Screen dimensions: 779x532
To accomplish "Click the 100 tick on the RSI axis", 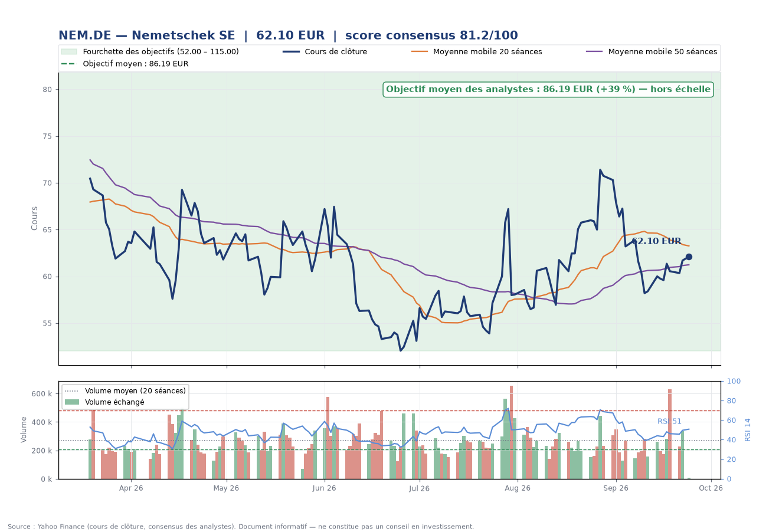I will point(732,382).
